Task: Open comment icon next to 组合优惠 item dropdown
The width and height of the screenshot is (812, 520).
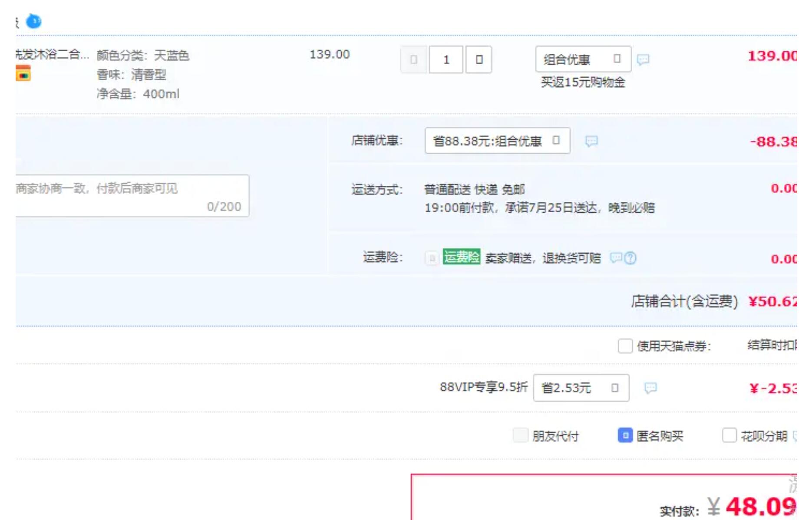Action: [x=643, y=59]
